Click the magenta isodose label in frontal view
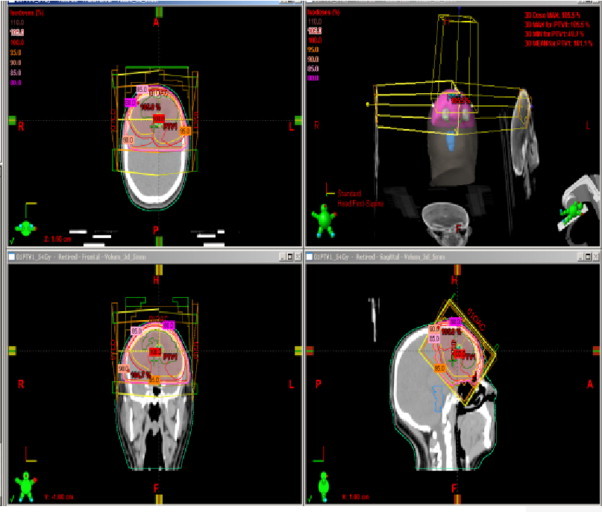Screen dimensions: 602x512 168,324
